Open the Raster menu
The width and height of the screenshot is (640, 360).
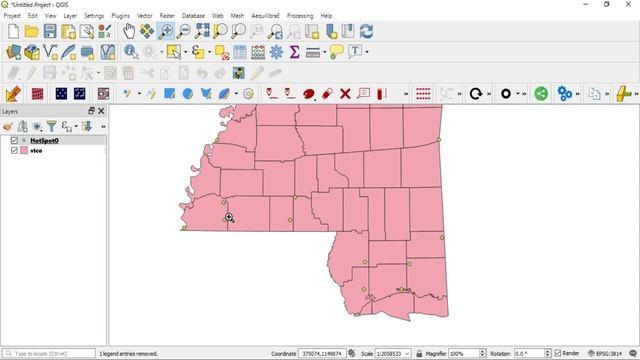(167, 16)
